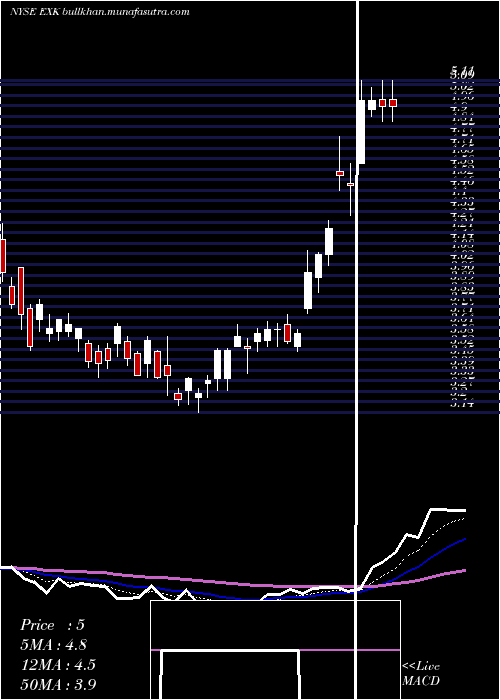Select the '5MA : 4.8' value
The width and height of the screenshot is (500, 700).
[x=54, y=645]
